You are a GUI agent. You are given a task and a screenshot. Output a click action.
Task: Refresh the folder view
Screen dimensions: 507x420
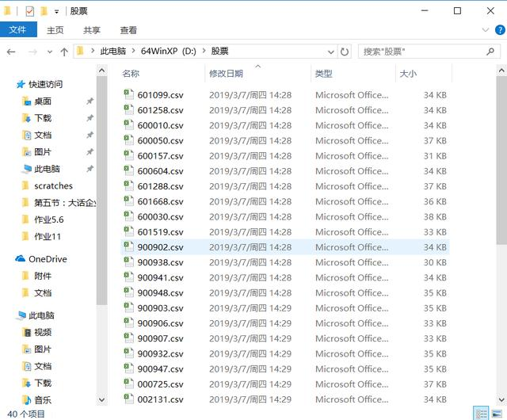point(345,52)
